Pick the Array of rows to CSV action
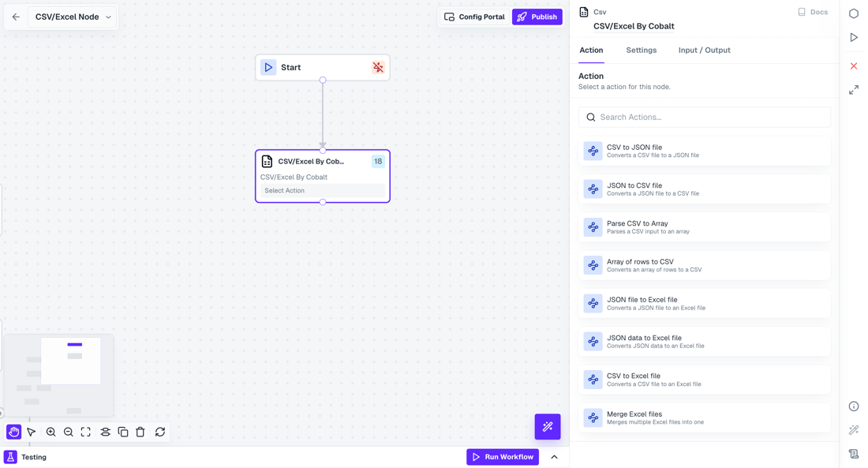Image resolution: width=868 pixels, height=468 pixels. coord(704,265)
